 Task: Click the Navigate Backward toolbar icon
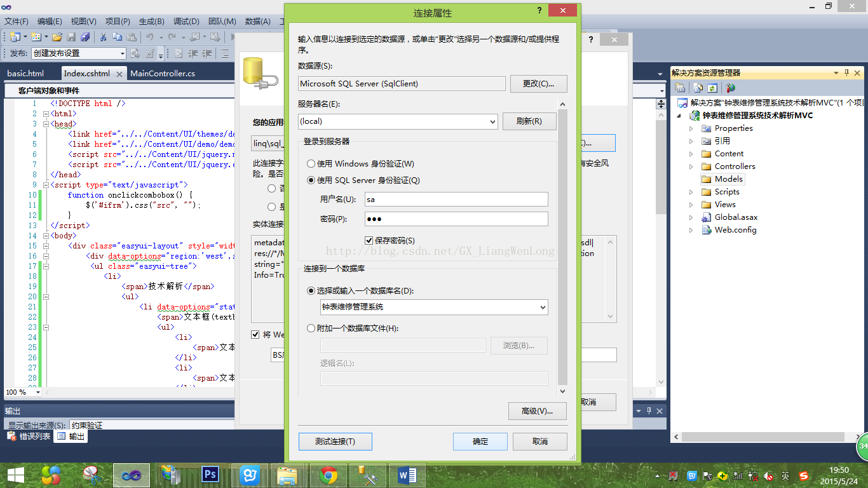tap(194, 37)
